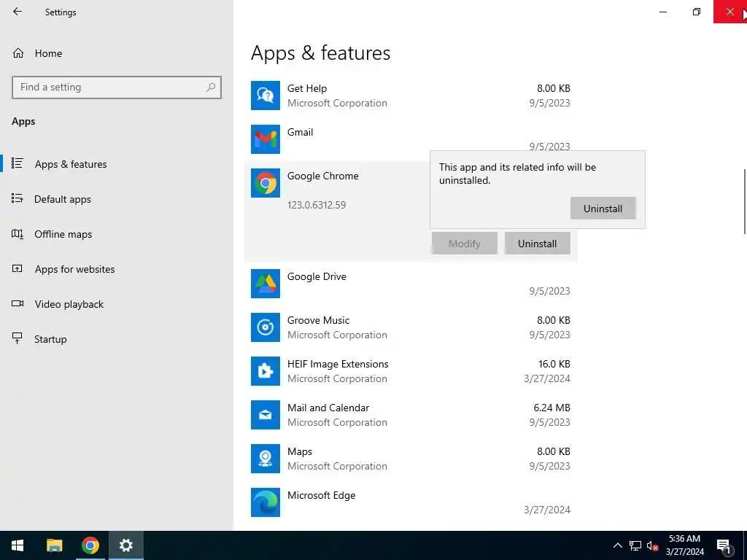Screen dimensions: 747x560
Task: Click the Find a setting search box
Action: [117, 87]
